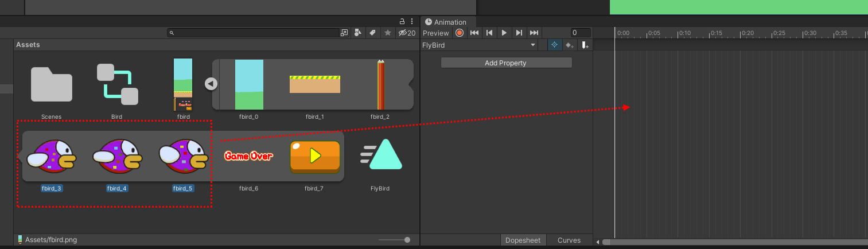
Task: Click the Scenes folder name label
Action: click(x=52, y=116)
